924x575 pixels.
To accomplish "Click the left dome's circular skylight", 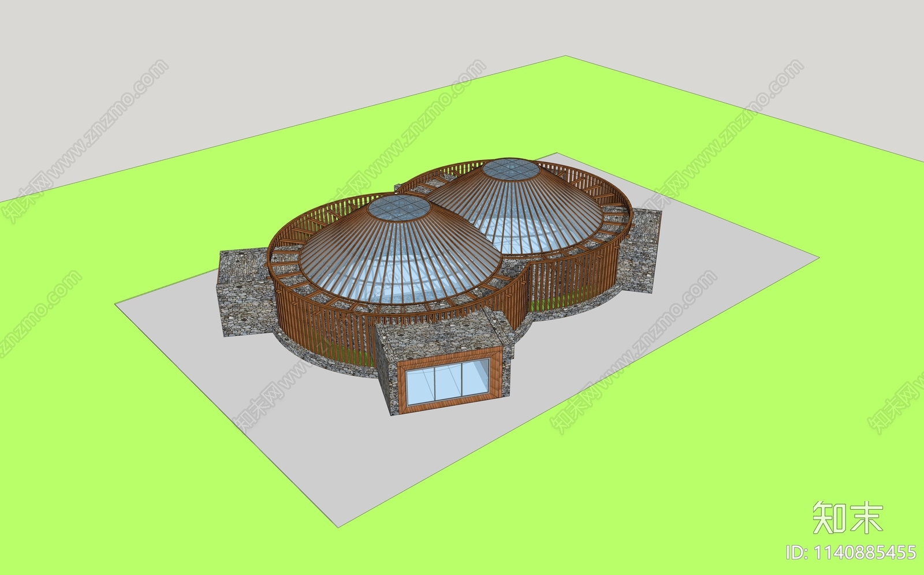I will pyautogui.click(x=399, y=208).
